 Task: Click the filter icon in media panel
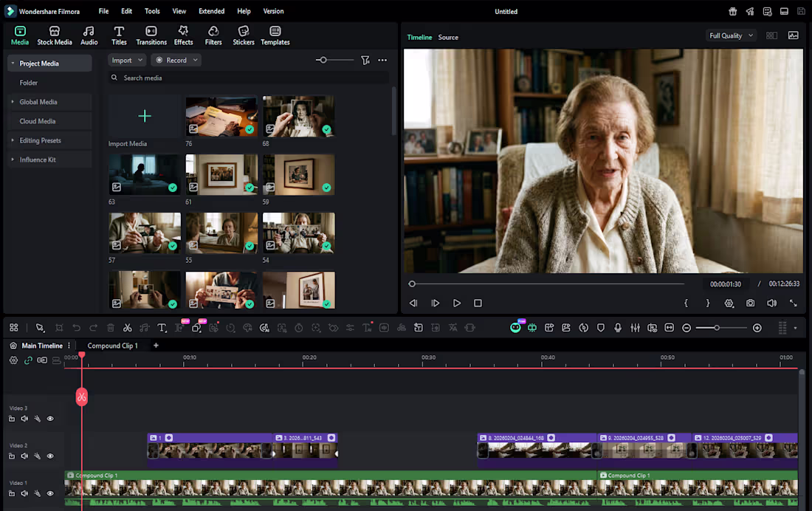365,61
